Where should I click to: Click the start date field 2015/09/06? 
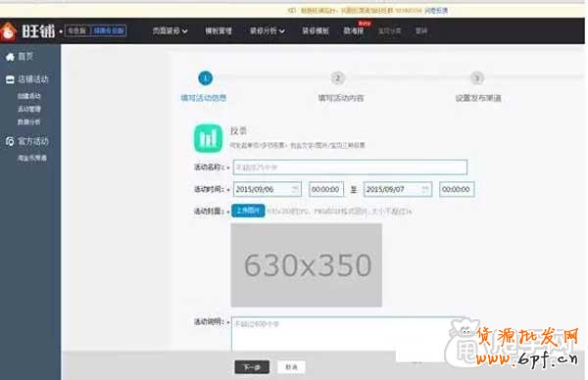(x=267, y=189)
